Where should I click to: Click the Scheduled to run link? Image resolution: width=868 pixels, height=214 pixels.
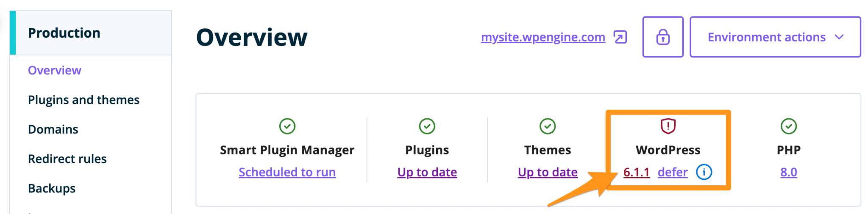click(x=287, y=172)
